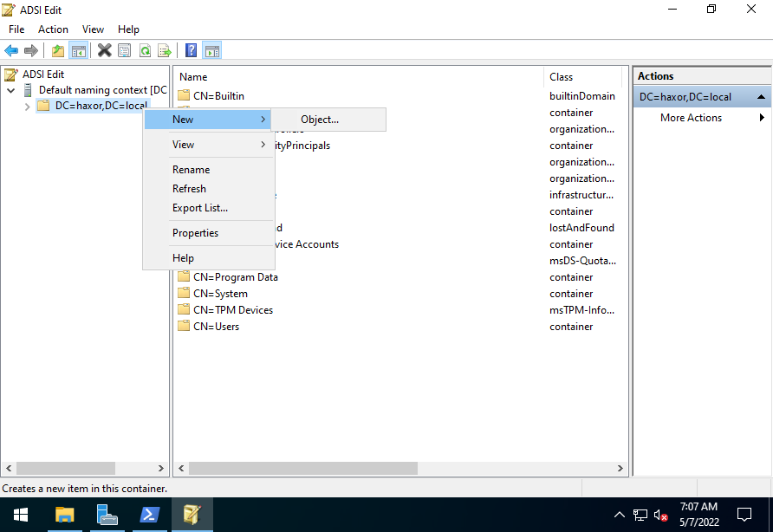Viewport: 773px width, 532px height.
Task: Open the Action menu
Action: click(53, 29)
